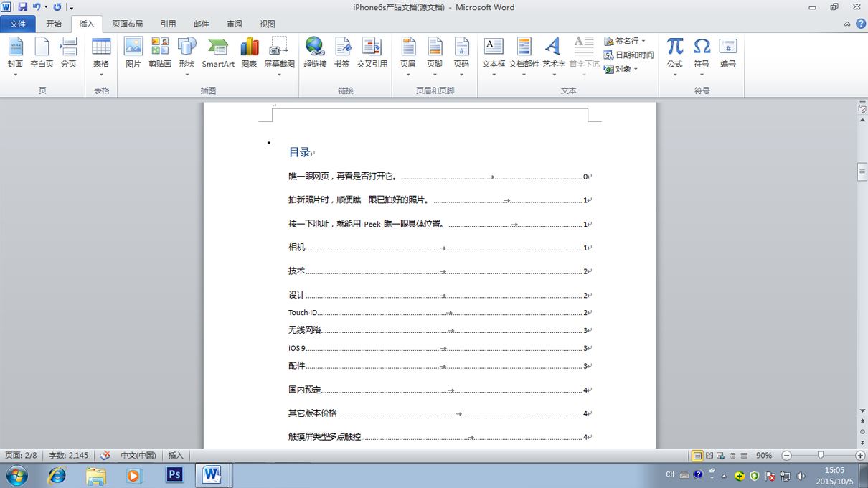
Task: Open the word count 字数: 2,145 dialog
Action: [69, 455]
